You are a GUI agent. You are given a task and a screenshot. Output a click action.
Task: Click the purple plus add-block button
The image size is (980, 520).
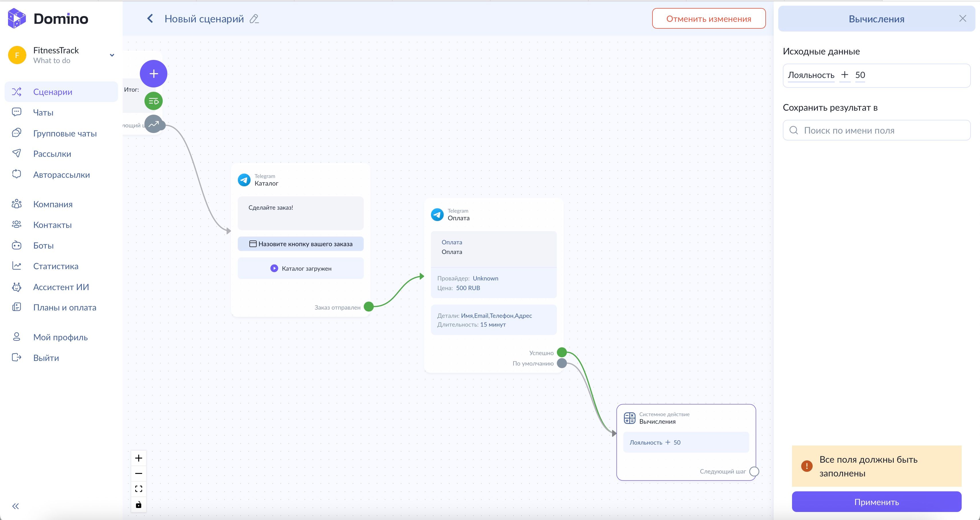pyautogui.click(x=153, y=73)
